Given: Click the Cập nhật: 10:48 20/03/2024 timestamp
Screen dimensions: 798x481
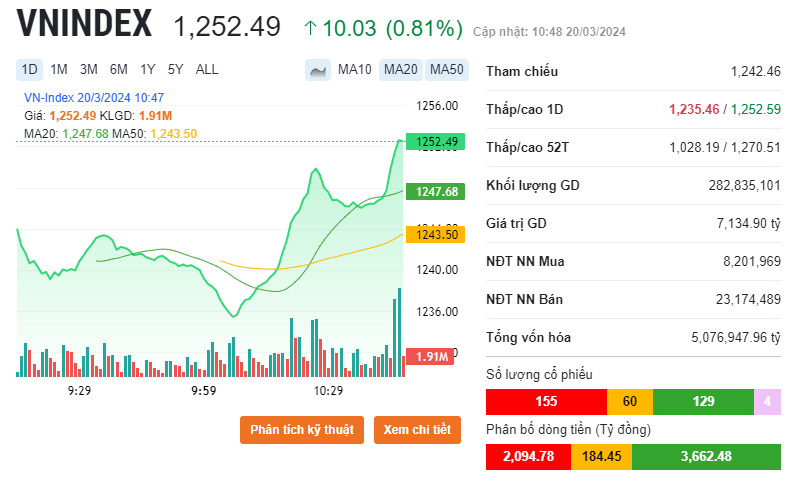Looking at the screenshot, I should click(549, 32).
